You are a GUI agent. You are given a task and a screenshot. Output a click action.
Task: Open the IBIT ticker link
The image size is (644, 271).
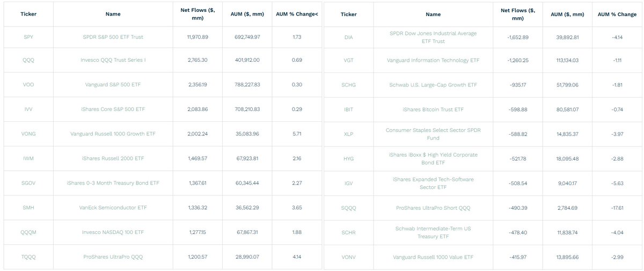(x=348, y=109)
